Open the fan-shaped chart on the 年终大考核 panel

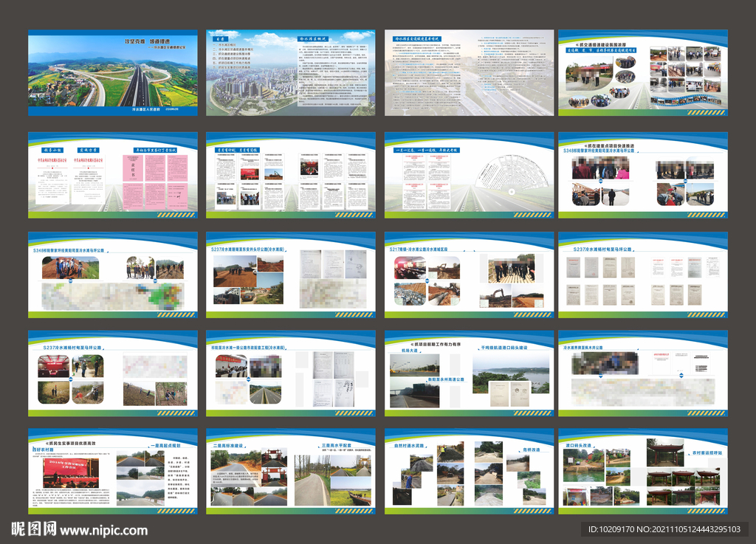pyautogui.click(x=510, y=175)
